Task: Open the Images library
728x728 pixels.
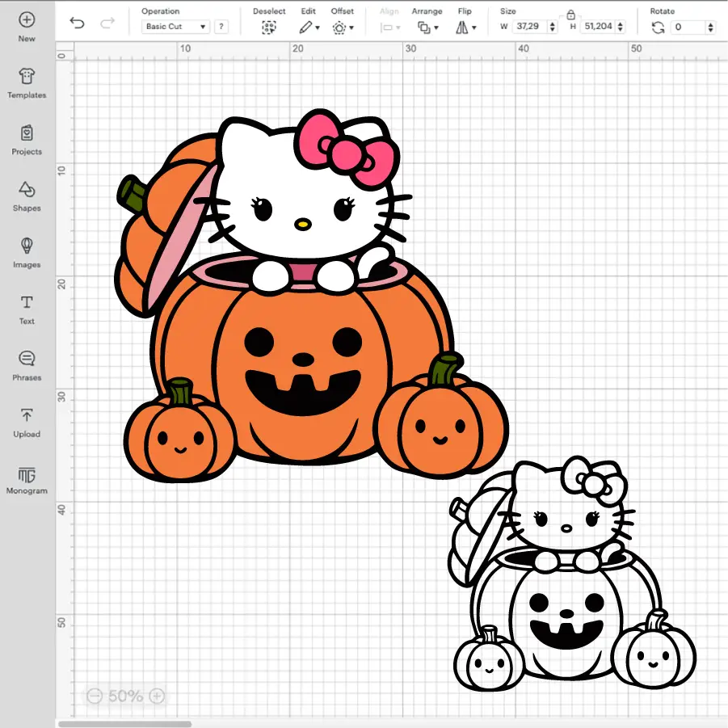Action: (27, 252)
